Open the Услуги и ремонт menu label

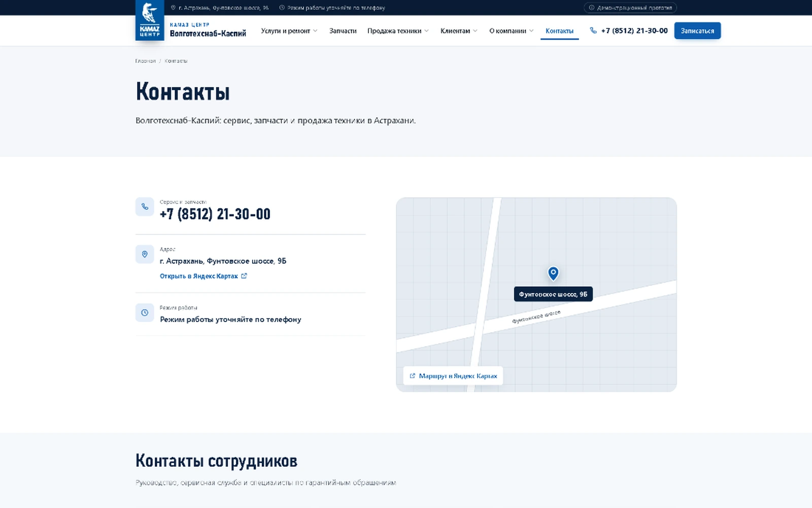(x=285, y=31)
